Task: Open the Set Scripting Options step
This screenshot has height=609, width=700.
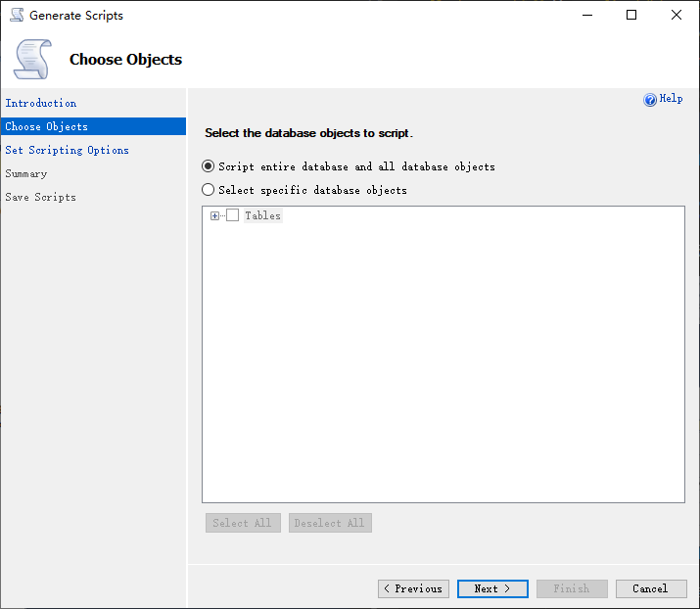Action: point(67,150)
